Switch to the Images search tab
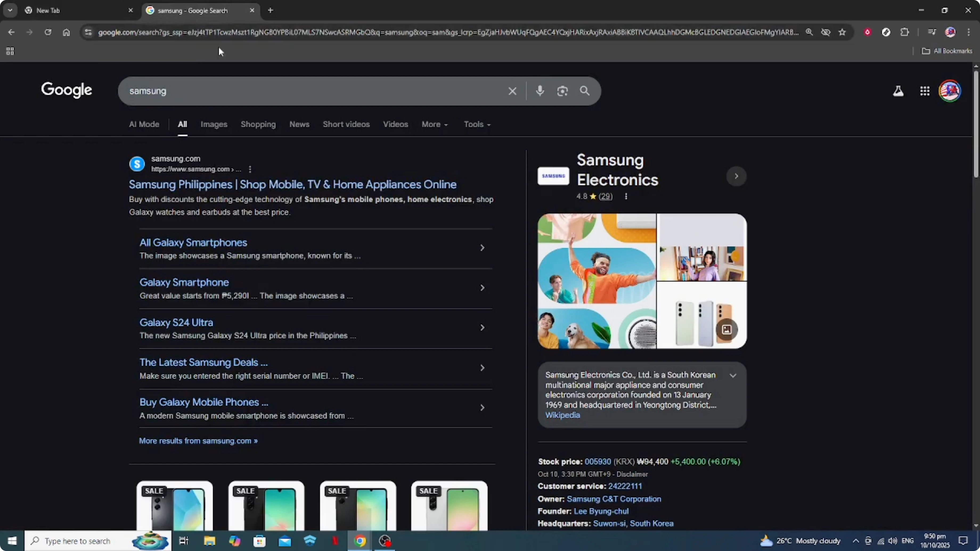The height and width of the screenshot is (551, 980). click(x=214, y=124)
